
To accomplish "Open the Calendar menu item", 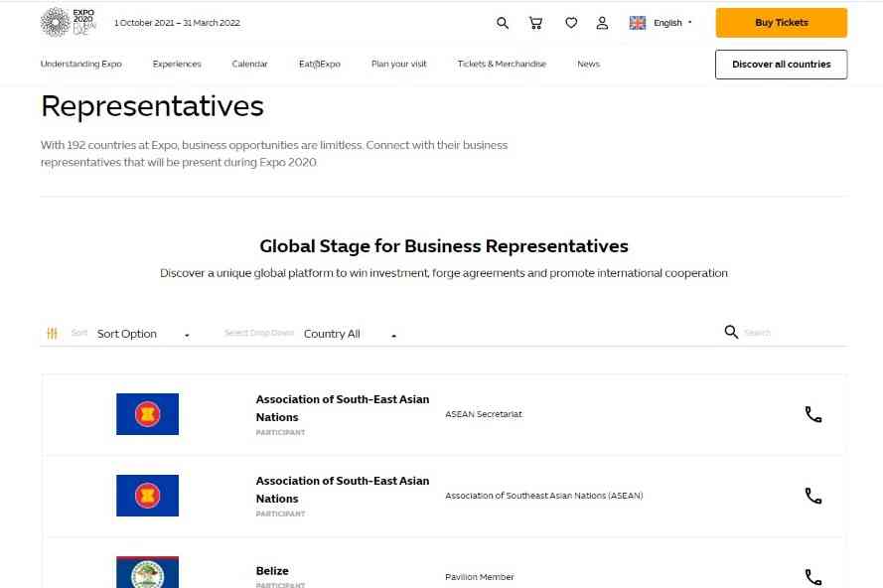I will 249,64.
